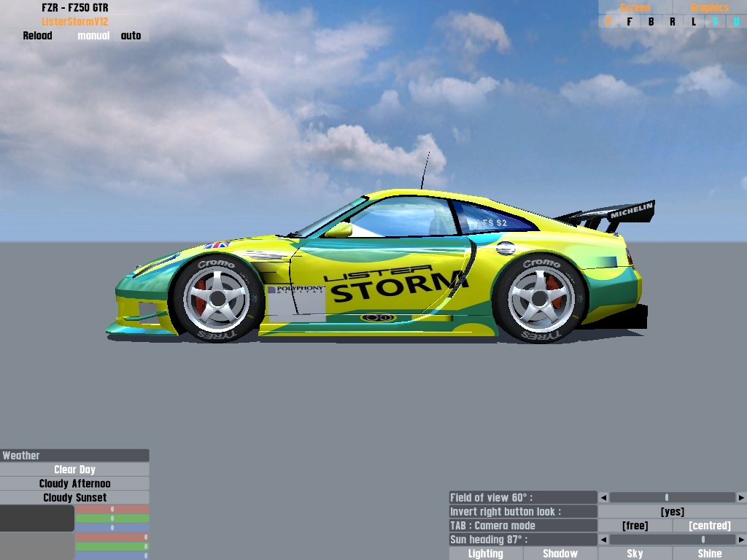Click the Weather panel header
The height and width of the screenshot is (560, 747).
pos(75,455)
